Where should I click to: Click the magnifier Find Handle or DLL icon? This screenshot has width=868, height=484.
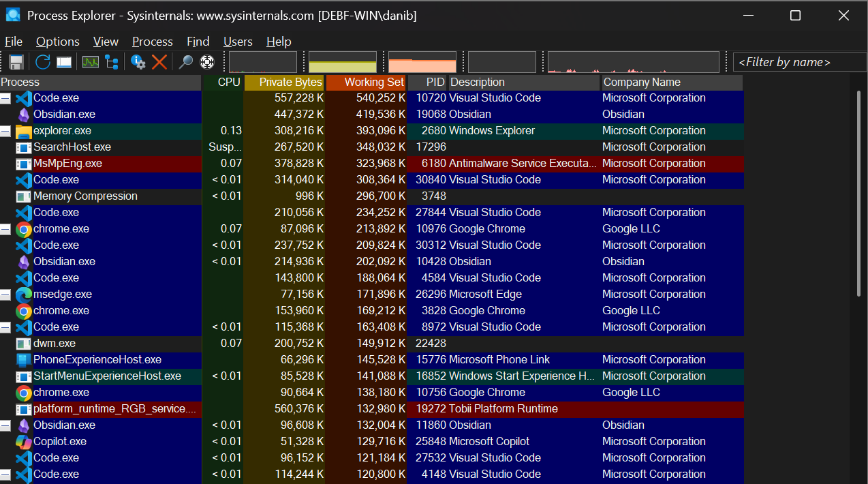pyautogui.click(x=185, y=62)
